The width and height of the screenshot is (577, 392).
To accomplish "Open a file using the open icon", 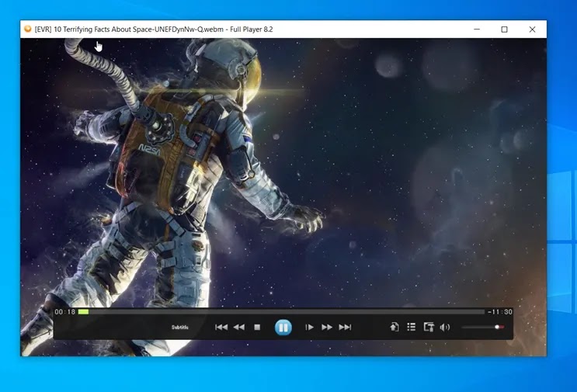I will [394, 327].
